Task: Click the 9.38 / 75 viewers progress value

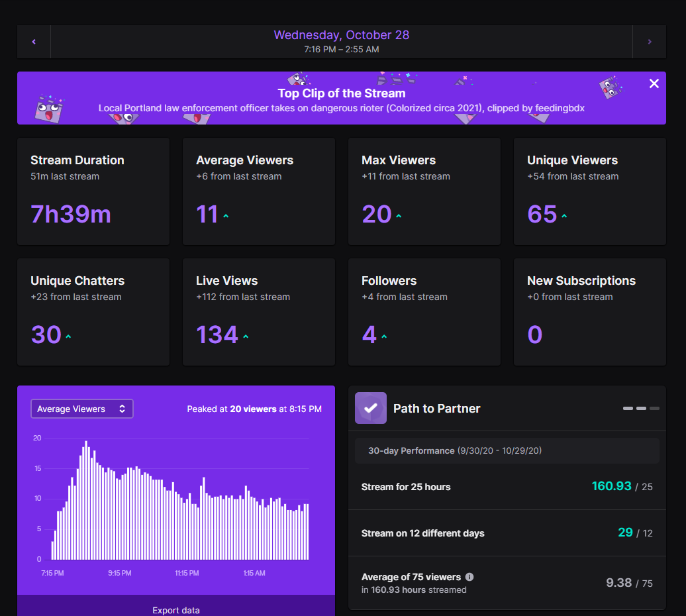Action: [x=629, y=583]
